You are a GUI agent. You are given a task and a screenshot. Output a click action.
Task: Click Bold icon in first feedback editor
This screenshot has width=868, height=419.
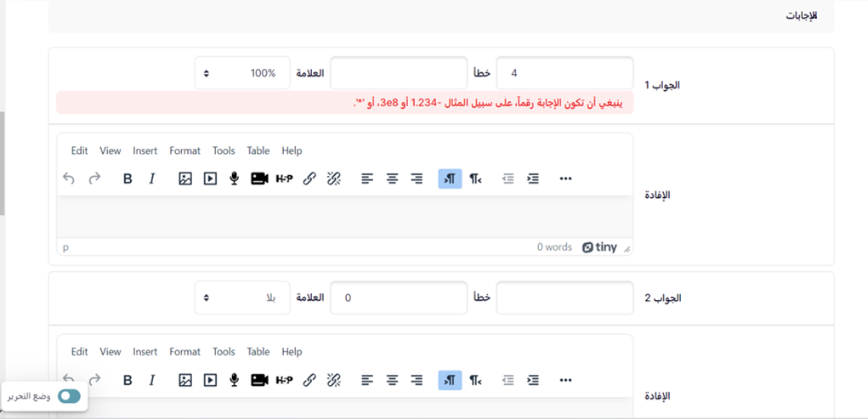pos(128,178)
